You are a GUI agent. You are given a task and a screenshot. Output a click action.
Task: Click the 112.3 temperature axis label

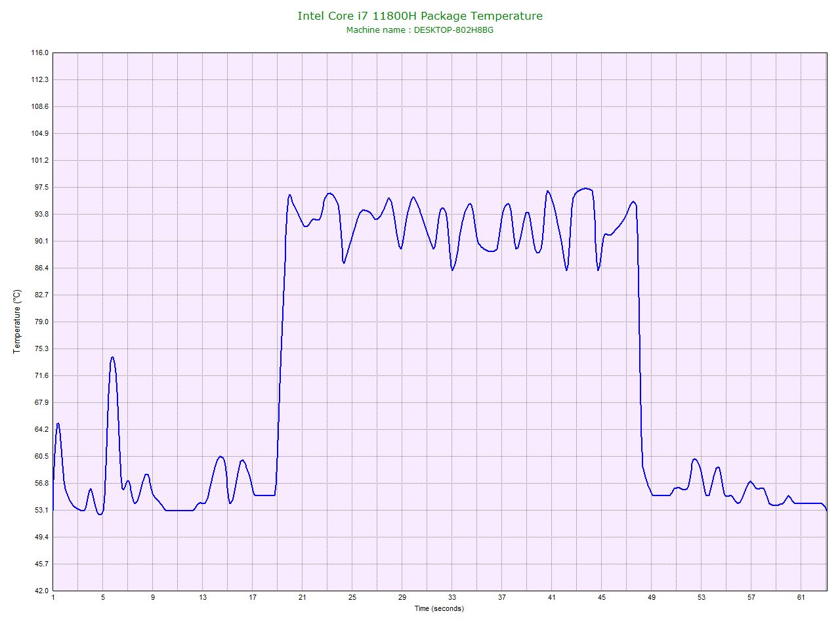40,79
